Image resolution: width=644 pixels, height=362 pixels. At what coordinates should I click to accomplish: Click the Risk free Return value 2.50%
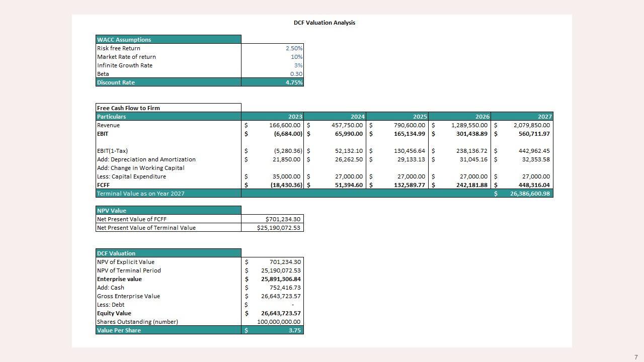[x=293, y=48]
